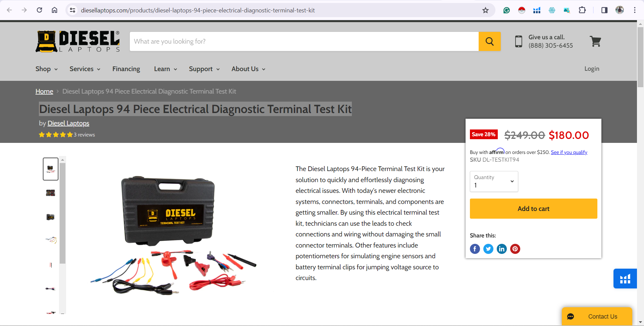Click the Home breadcrumb link
This screenshot has height=326, width=644.
[44, 91]
